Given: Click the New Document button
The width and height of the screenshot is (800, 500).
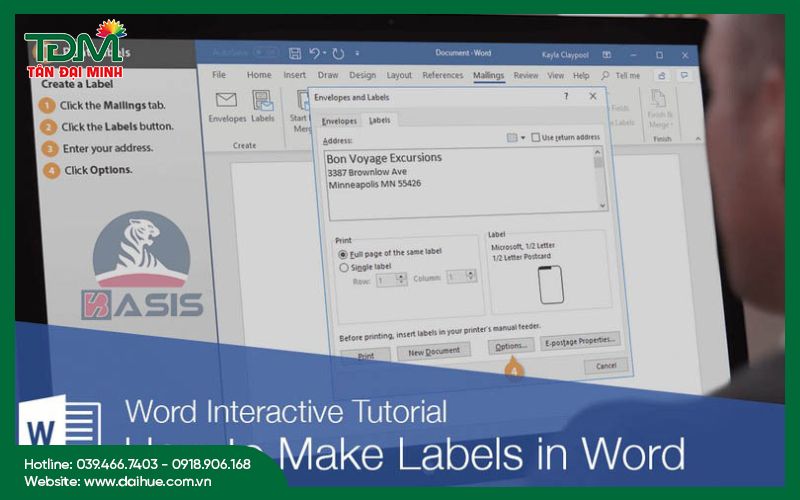Looking at the screenshot, I should 434,351.
